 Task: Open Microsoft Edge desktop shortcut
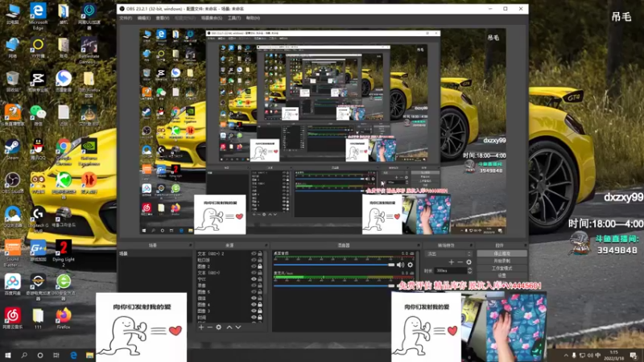tap(38, 17)
